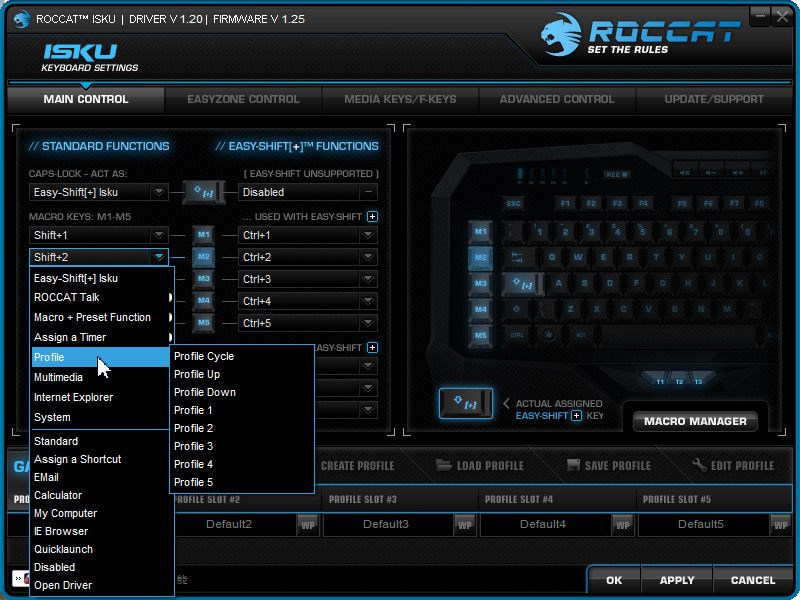Click Load Profile
This screenshot has height=600, width=800.
pyautogui.click(x=480, y=465)
